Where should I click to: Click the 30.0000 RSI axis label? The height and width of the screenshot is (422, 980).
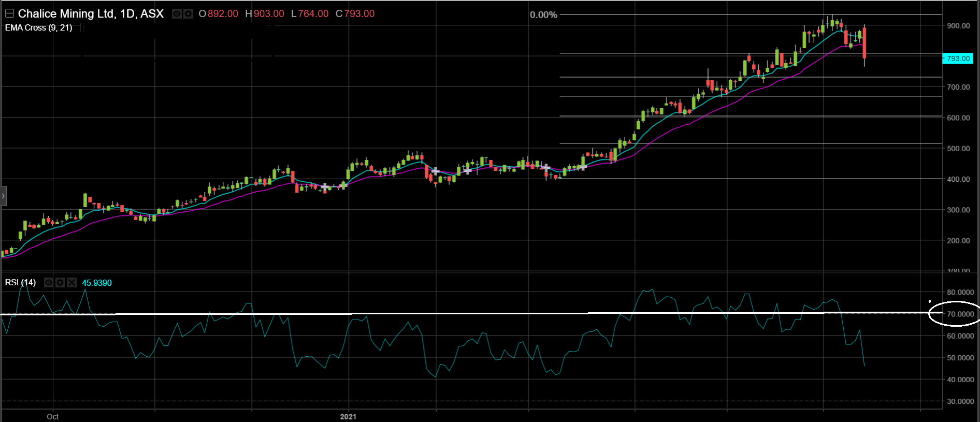click(960, 401)
